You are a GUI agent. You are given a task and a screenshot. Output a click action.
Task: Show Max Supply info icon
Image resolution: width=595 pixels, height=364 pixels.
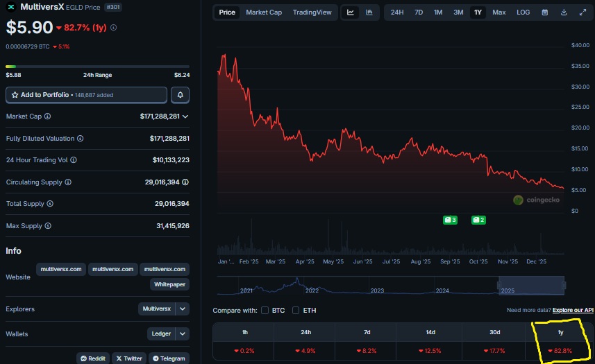48,226
